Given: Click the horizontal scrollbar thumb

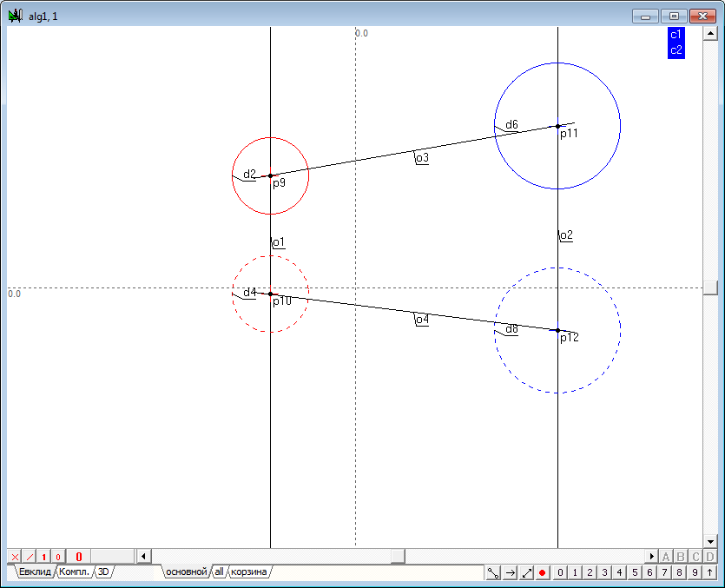Looking at the screenshot, I should coord(398,556).
